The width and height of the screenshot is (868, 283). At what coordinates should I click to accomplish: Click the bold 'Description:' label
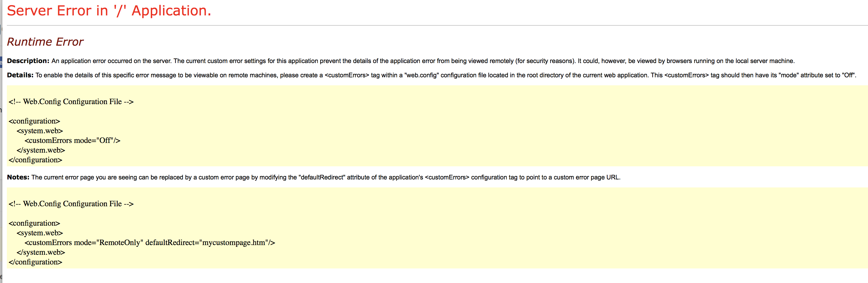pos(28,61)
